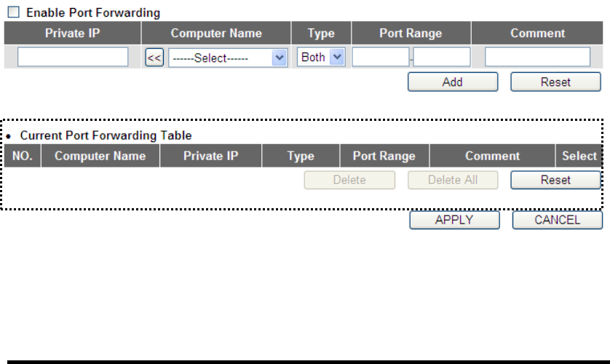The height and width of the screenshot is (364, 610).
Task: Click the Select column header
Action: (579, 156)
